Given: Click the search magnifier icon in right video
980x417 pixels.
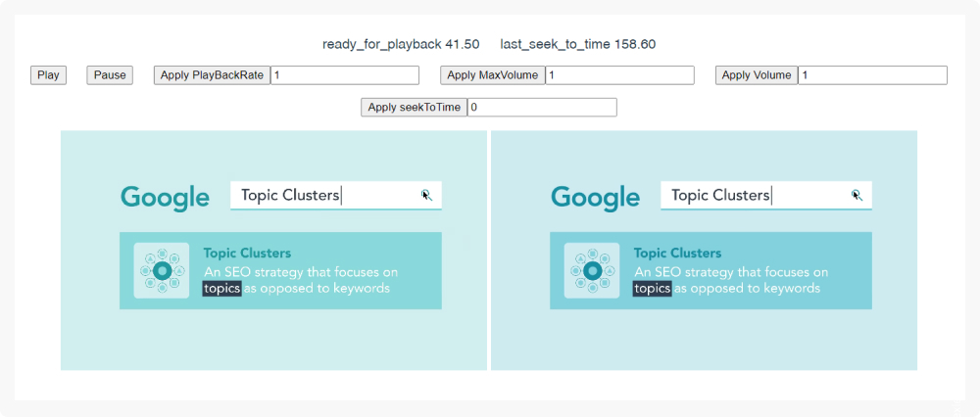Looking at the screenshot, I should pos(857,195).
